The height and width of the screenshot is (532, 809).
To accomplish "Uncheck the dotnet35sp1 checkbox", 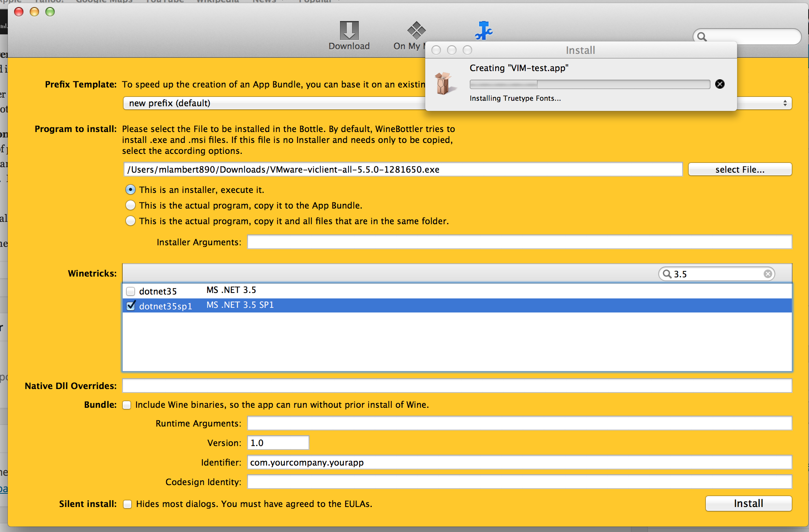I will 131,306.
